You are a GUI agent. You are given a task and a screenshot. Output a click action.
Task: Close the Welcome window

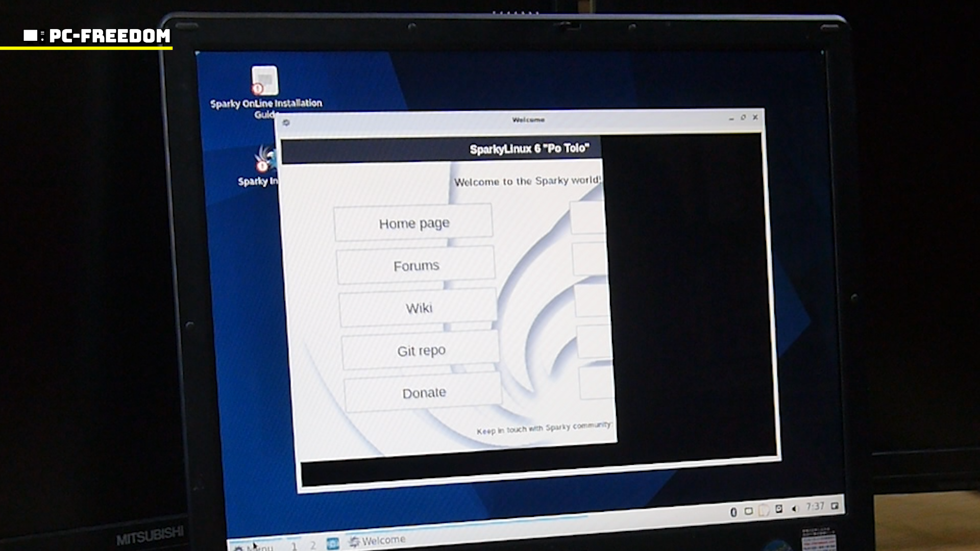[755, 117]
